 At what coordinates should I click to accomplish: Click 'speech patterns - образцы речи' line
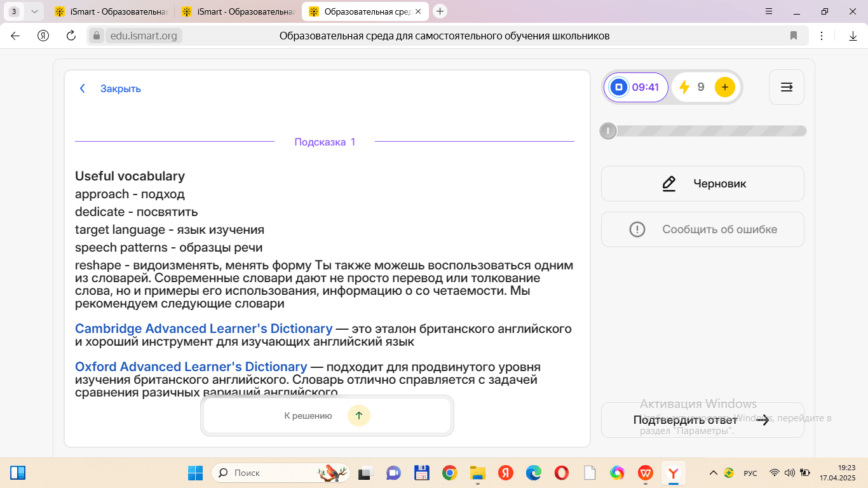tap(168, 247)
